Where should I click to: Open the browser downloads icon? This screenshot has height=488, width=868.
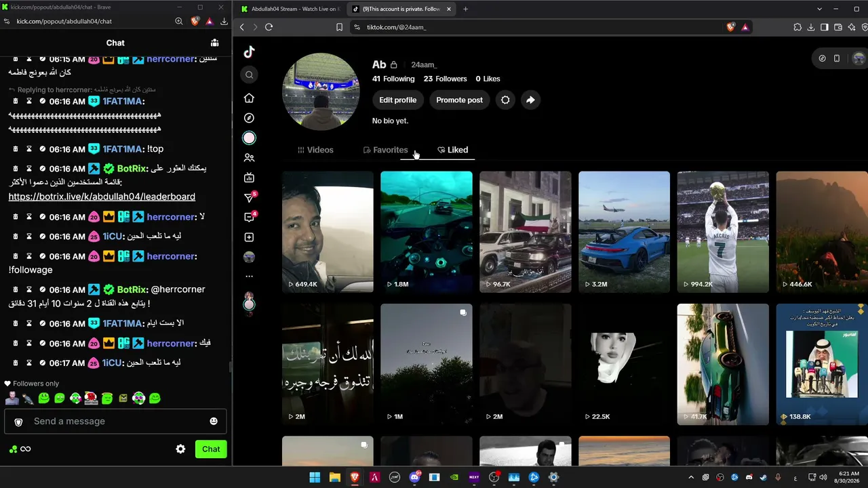tap(811, 27)
